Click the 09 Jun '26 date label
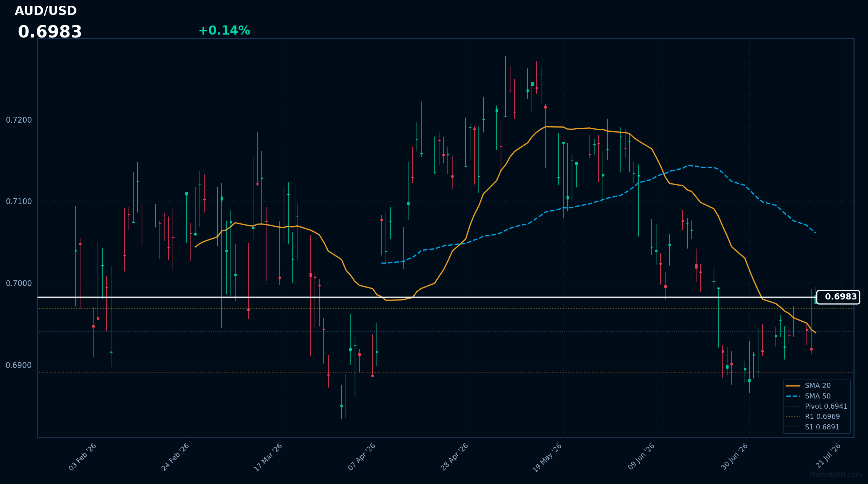Image resolution: width=868 pixels, height=484 pixels. [x=641, y=457]
